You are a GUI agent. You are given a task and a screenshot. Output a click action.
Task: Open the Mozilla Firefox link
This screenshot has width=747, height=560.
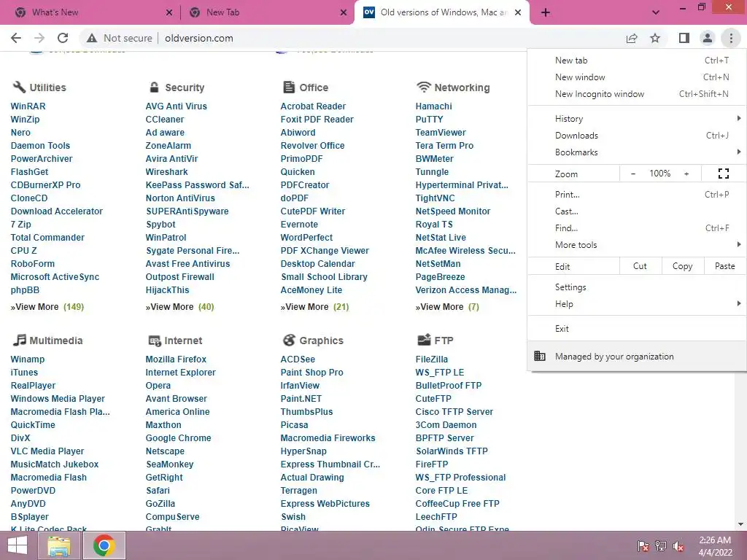click(177, 359)
